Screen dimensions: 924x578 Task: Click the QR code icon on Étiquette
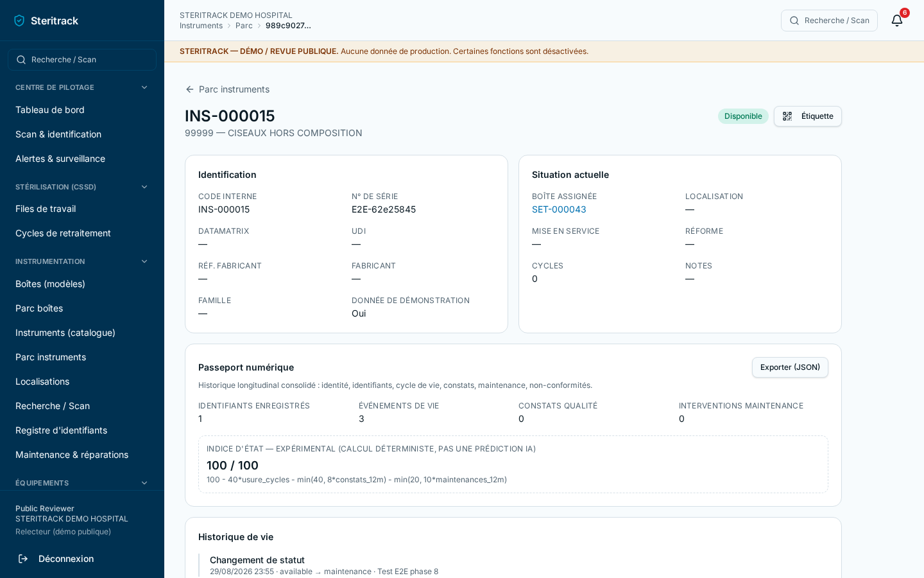tap(787, 116)
